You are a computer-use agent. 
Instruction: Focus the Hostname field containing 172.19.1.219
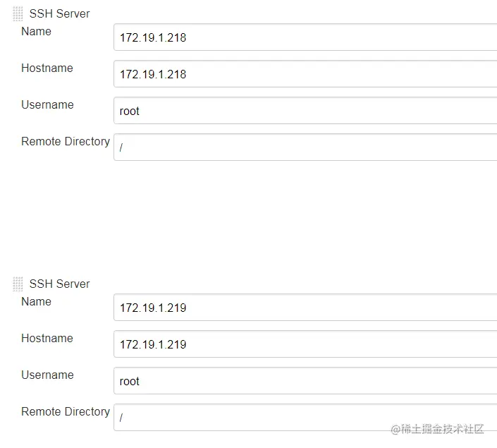click(305, 344)
